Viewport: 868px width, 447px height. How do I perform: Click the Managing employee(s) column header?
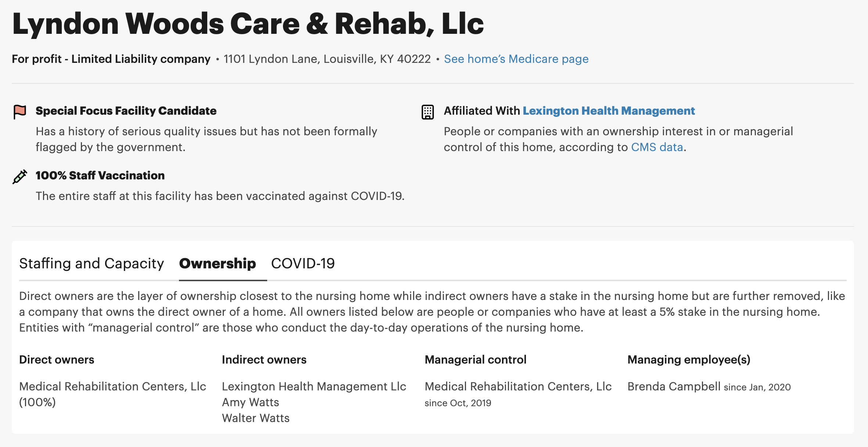(689, 360)
